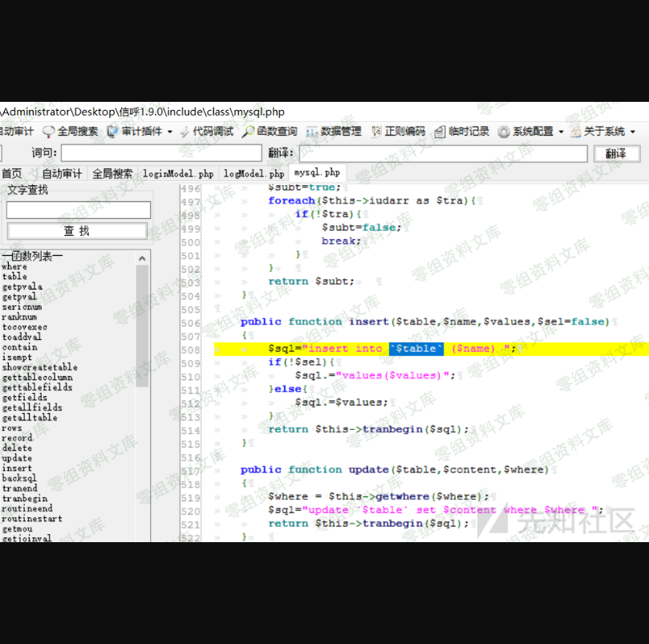Focus the 词句 input field
Screen dimensions: 649x644
[161, 153]
